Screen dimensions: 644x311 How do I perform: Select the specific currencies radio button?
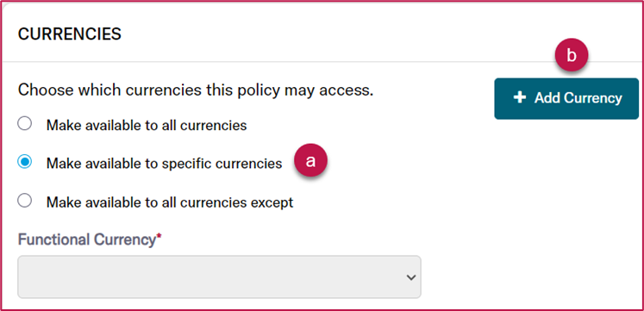click(25, 162)
